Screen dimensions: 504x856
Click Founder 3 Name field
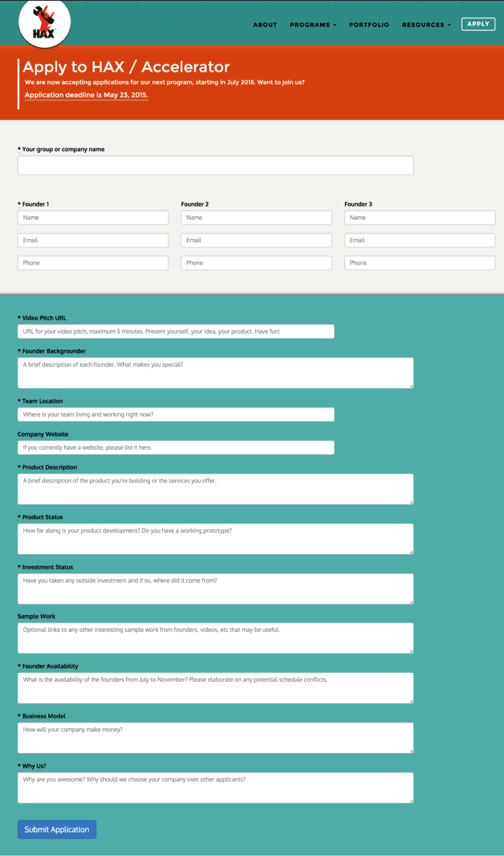click(x=420, y=217)
